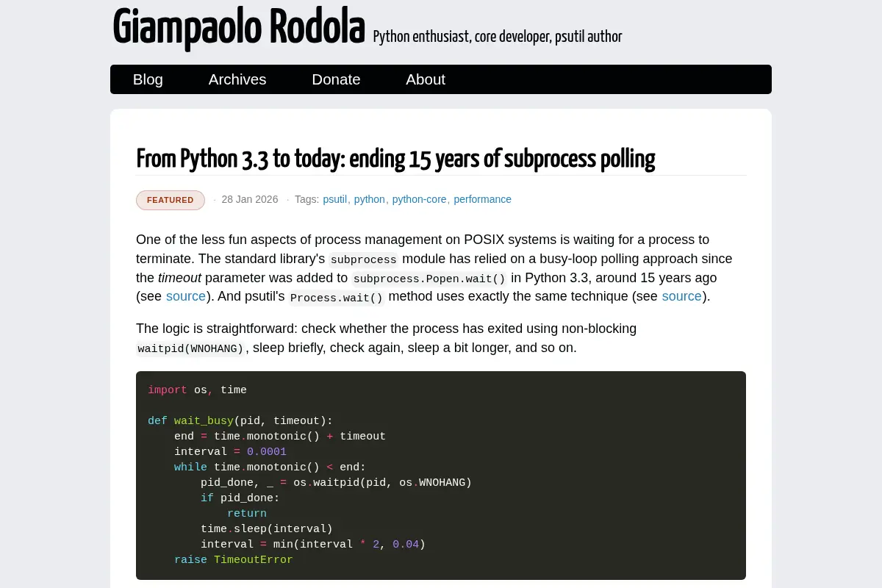Go to the Archives page

pyautogui.click(x=237, y=79)
